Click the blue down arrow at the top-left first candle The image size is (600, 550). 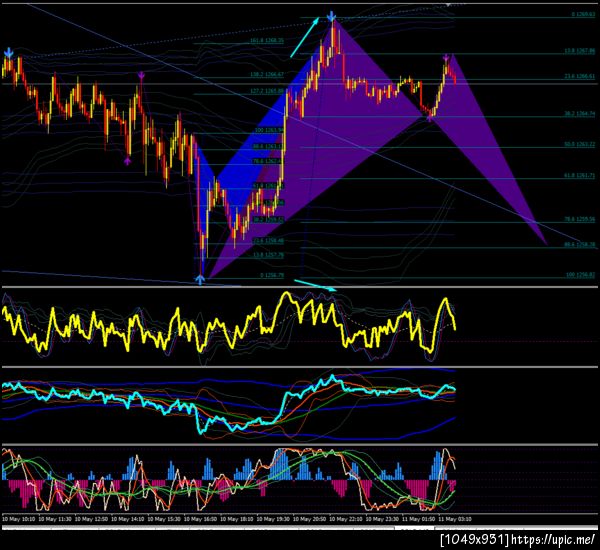click(x=8, y=53)
